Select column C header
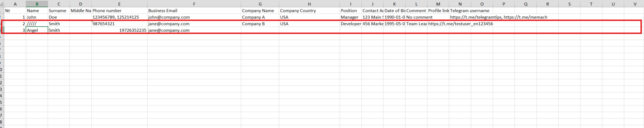 point(59,4)
